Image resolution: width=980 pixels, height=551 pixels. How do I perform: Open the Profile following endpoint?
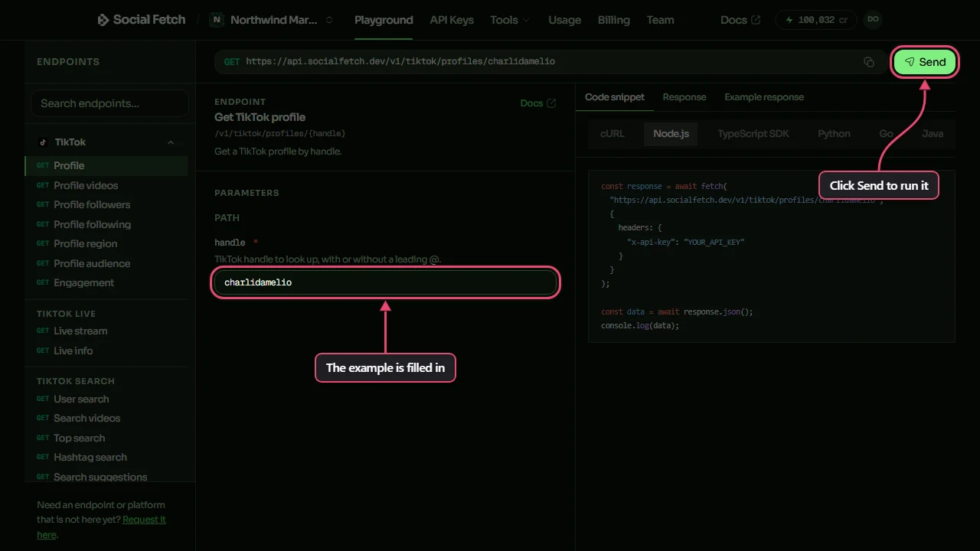[x=106, y=224]
